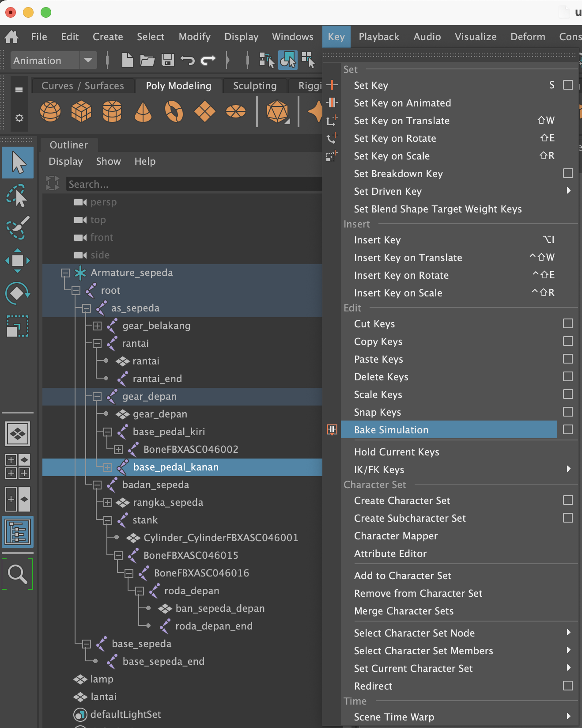Screen dimensions: 582x728
Task: Choose Set Key on Translate
Action: click(x=401, y=121)
